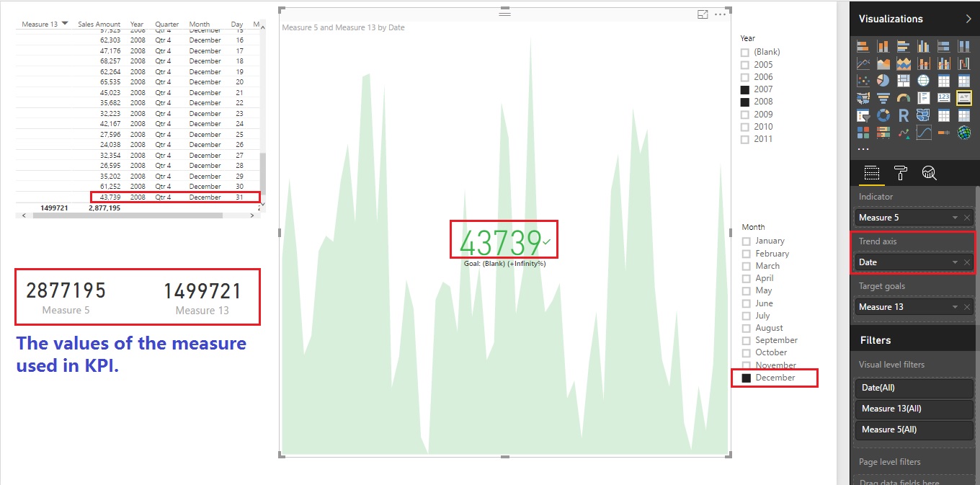Select the clustered column chart visual
Viewport: 980px width, 485px height.
(923, 46)
